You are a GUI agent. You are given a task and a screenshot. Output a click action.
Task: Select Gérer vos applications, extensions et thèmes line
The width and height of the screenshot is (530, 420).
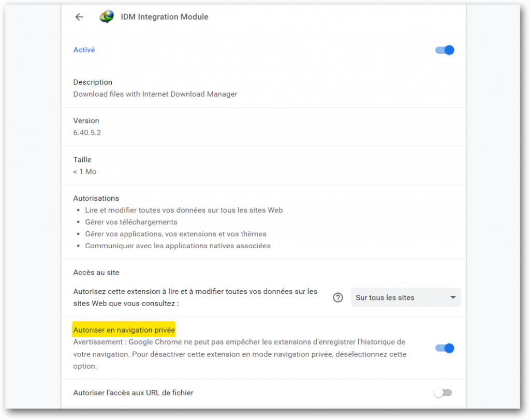[x=176, y=234]
